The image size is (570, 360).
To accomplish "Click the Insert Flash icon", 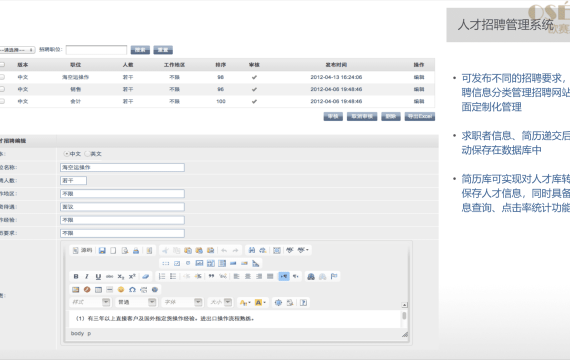I will 87,289.
